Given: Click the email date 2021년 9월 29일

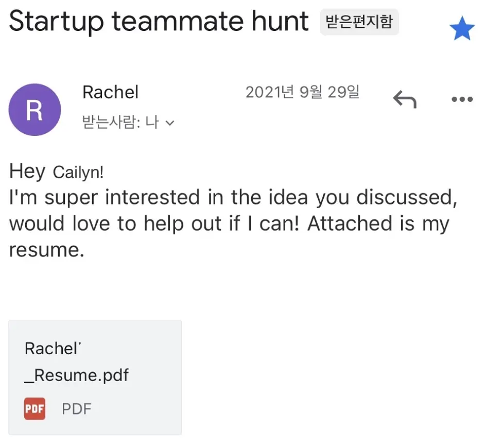Looking at the screenshot, I should (x=303, y=92).
